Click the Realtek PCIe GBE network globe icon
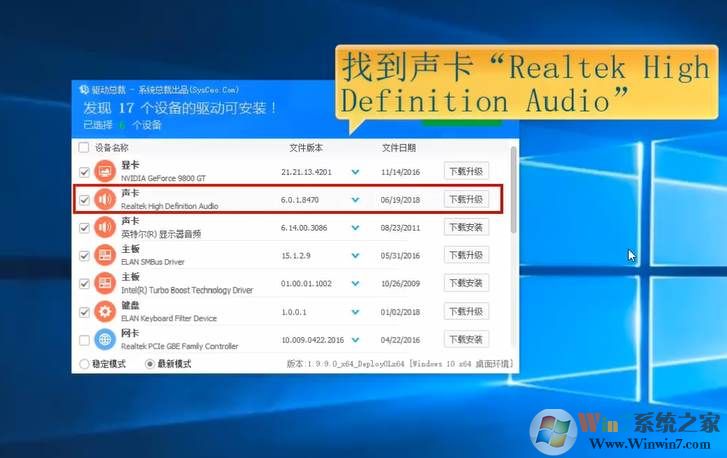Image resolution: width=727 pixels, height=458 pixels. 105,339
